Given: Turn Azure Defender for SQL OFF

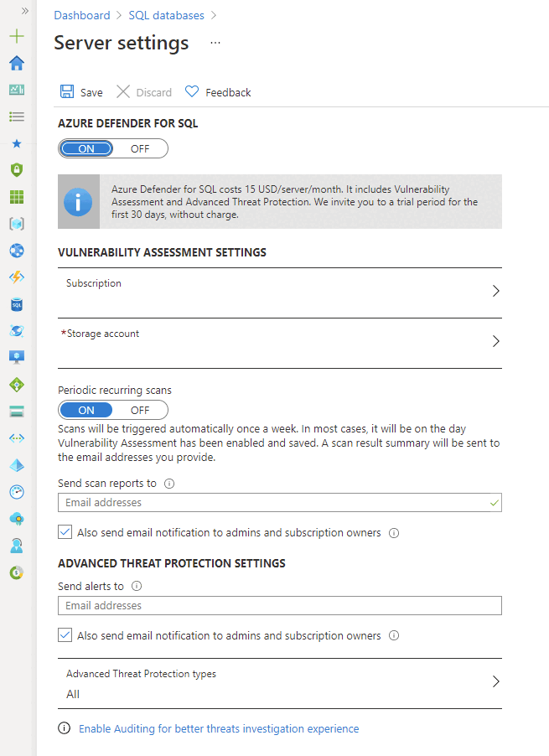Looking at the screenshot, I should (x=140, y=148).
